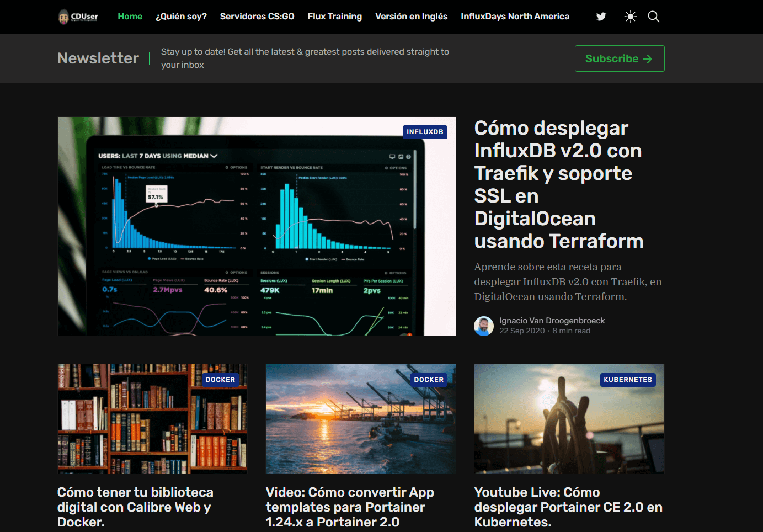Image resolution: width=763 pixels, height=532 pixels.
Task: Open Youtube Live Portainer CE 2.0 article
Action: (x=568, y=507)
